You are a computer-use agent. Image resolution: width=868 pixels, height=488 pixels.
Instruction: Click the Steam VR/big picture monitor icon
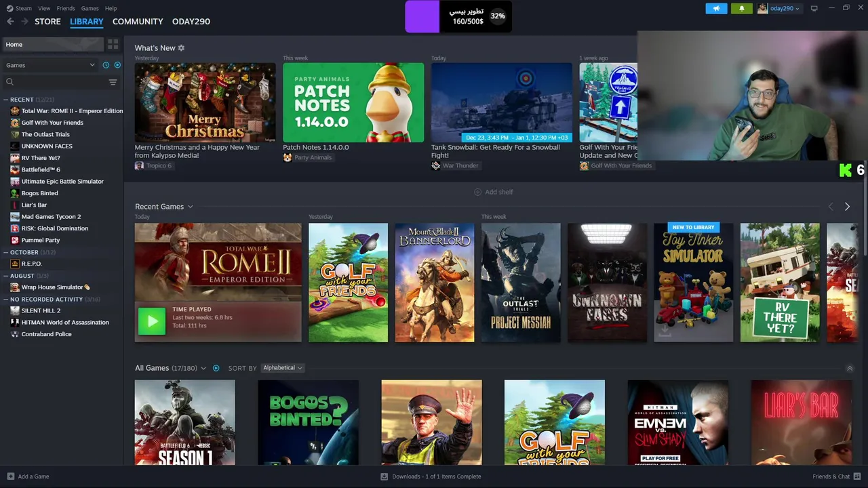click(x=814, y=8)
